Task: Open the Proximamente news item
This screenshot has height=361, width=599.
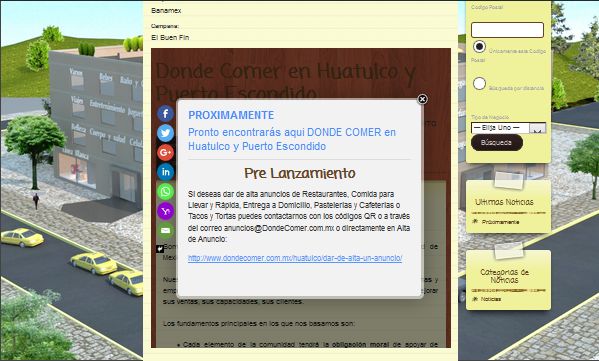Action: (500, 222)
